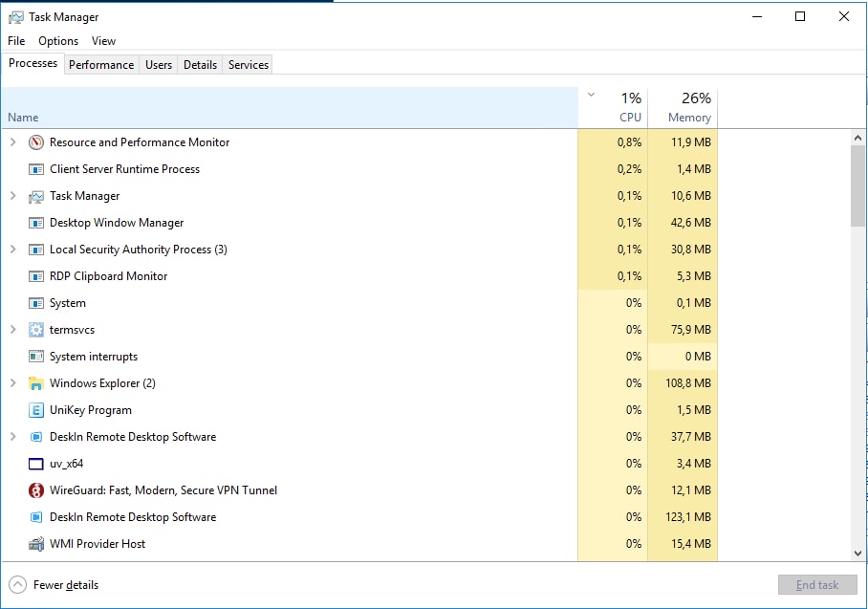The image size is (868, 609).
Task: Click the WMI Provider Host icon
Action: [x=35, y=543]
